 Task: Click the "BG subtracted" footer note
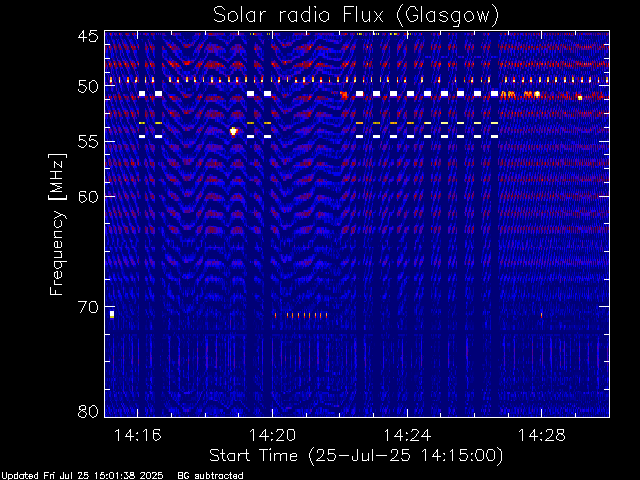tap(211, 476)
